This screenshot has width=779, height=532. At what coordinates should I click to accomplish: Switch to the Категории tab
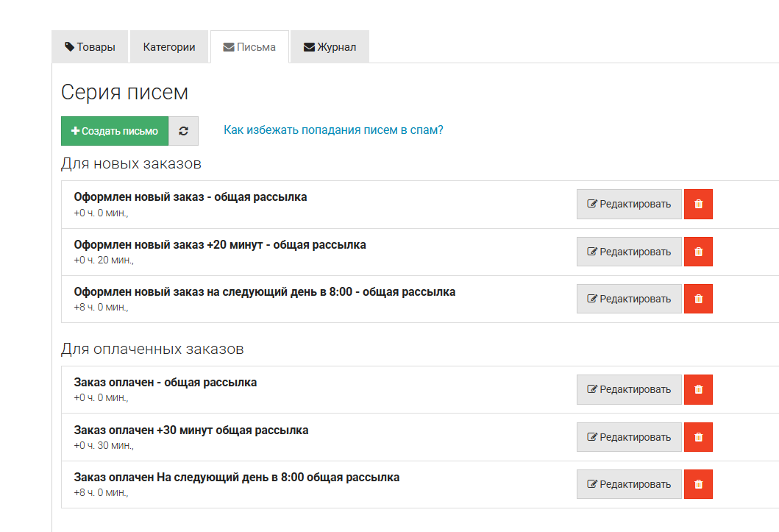point(169,47)
